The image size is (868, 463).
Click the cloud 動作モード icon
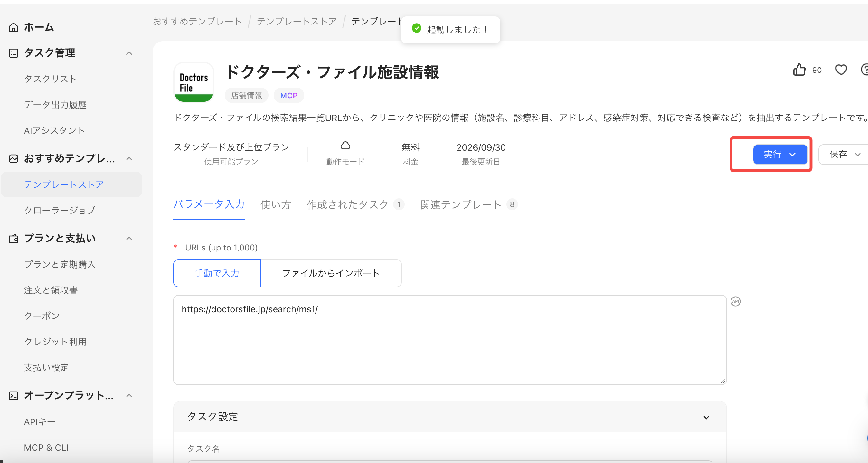pos(345,146)
